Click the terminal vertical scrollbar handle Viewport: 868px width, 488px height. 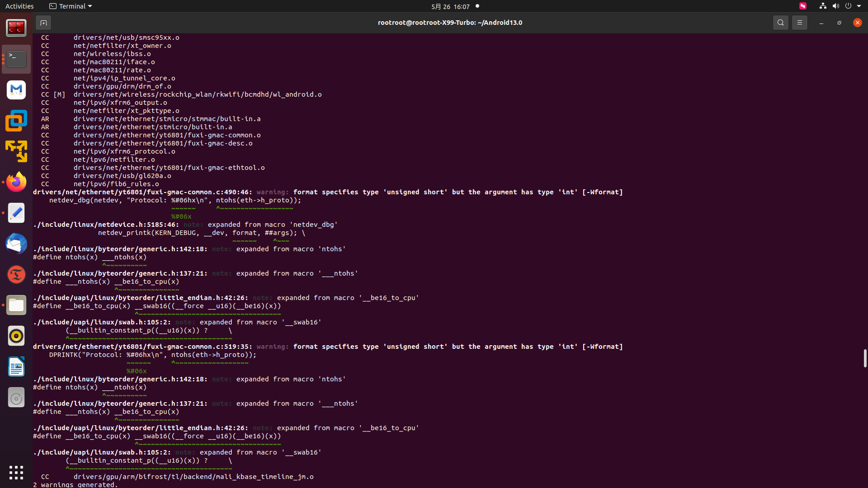pyautogui.click(x=864, y=358)
